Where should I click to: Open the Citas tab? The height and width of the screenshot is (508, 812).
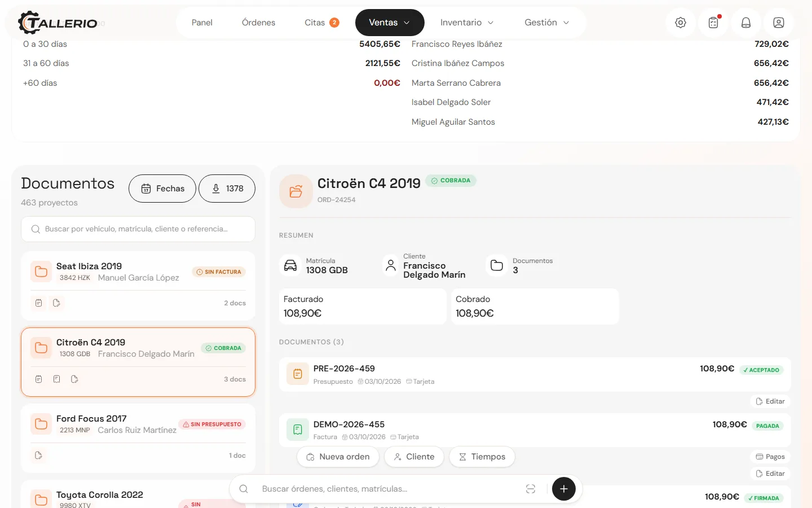tap(321, 23)
